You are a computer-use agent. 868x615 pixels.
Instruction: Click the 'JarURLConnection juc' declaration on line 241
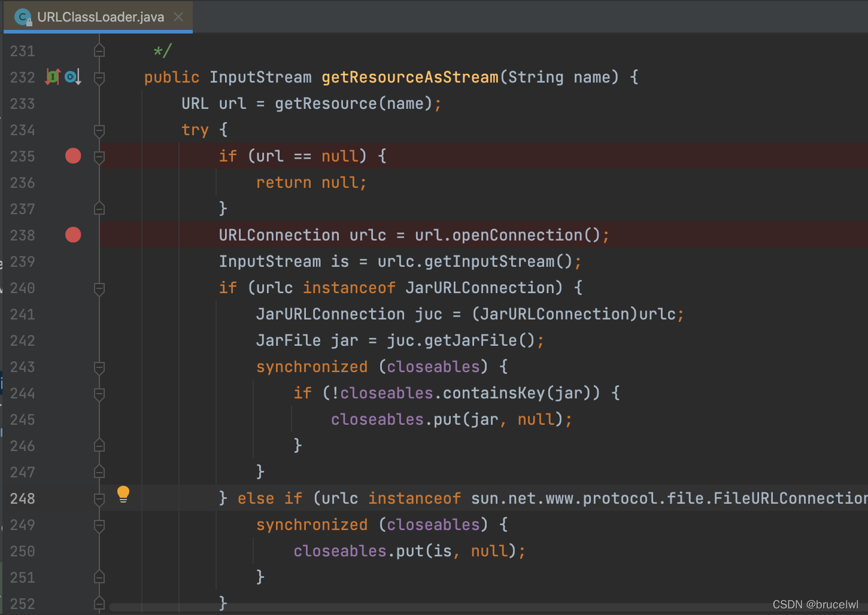[350, 314]
